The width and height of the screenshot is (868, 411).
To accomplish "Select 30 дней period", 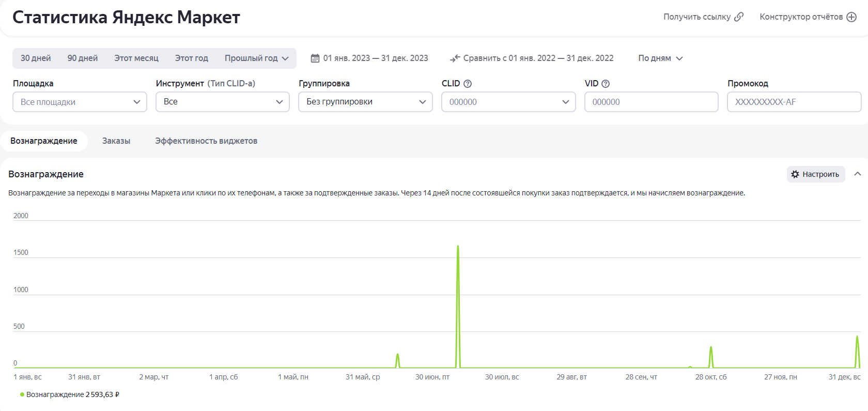I will pyautogui.click(x=36, y=58).
